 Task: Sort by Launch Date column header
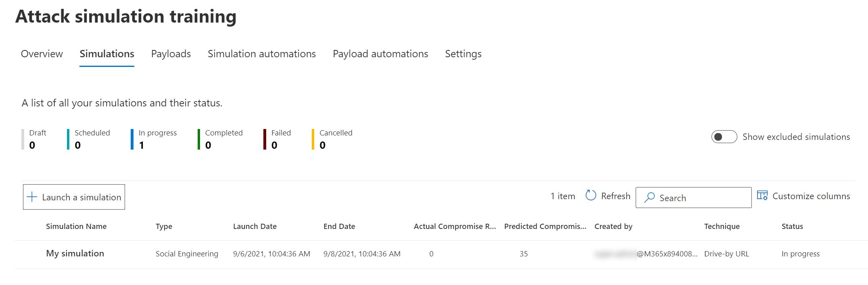click(x=255, y=227)
